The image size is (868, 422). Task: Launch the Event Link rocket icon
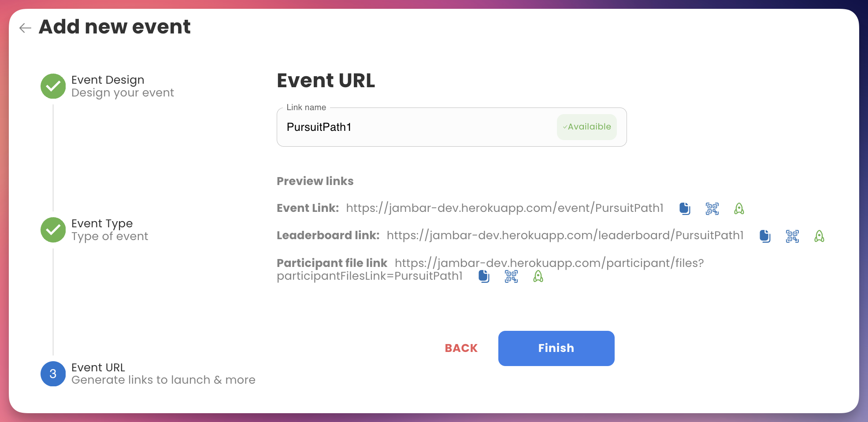coord(739,208)
